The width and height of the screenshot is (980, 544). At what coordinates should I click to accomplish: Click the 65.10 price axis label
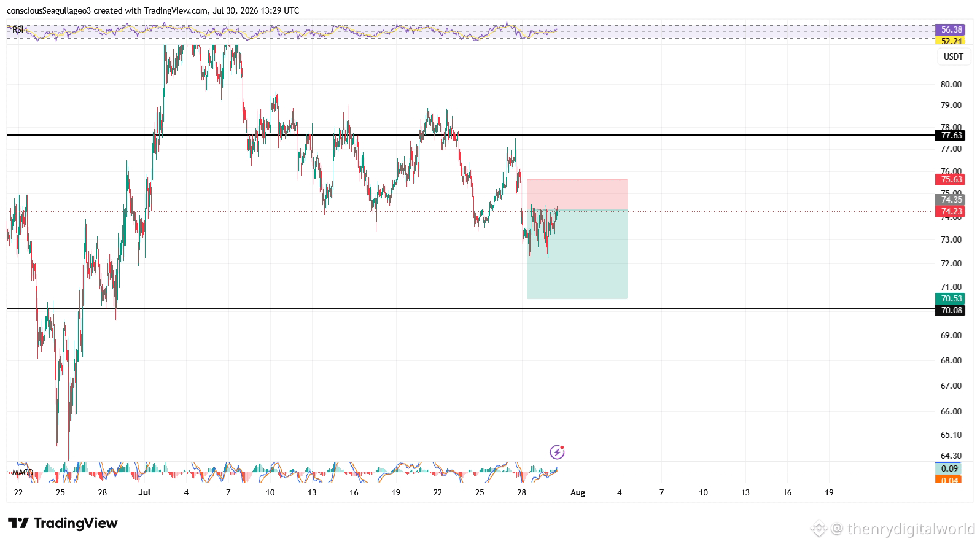pos(951,435)
